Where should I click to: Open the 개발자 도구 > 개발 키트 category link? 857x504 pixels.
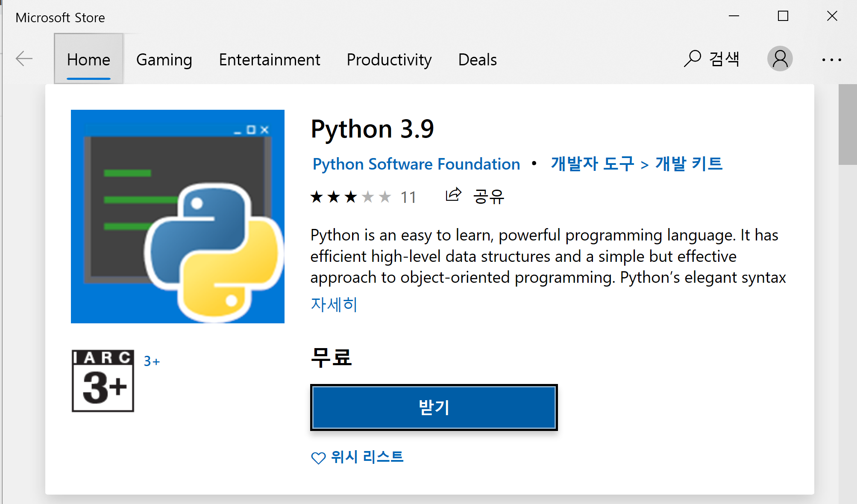point(637,164)
